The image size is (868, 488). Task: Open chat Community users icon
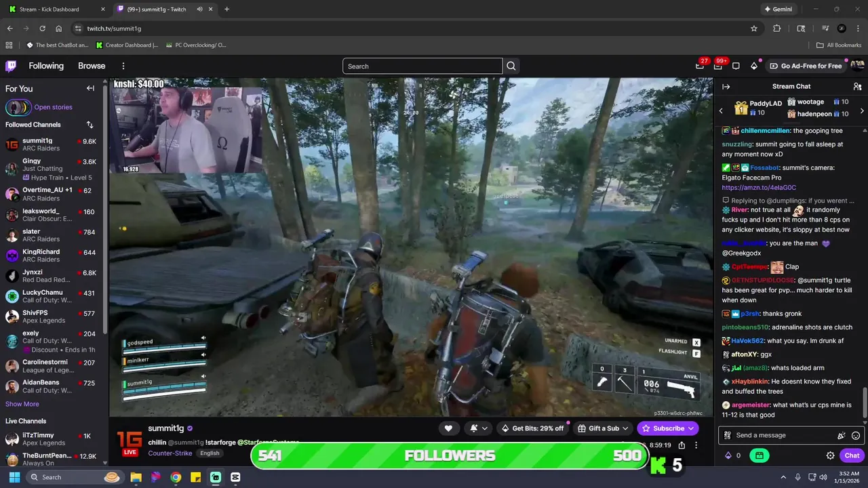pyautogui.click(x=857, y=87)
